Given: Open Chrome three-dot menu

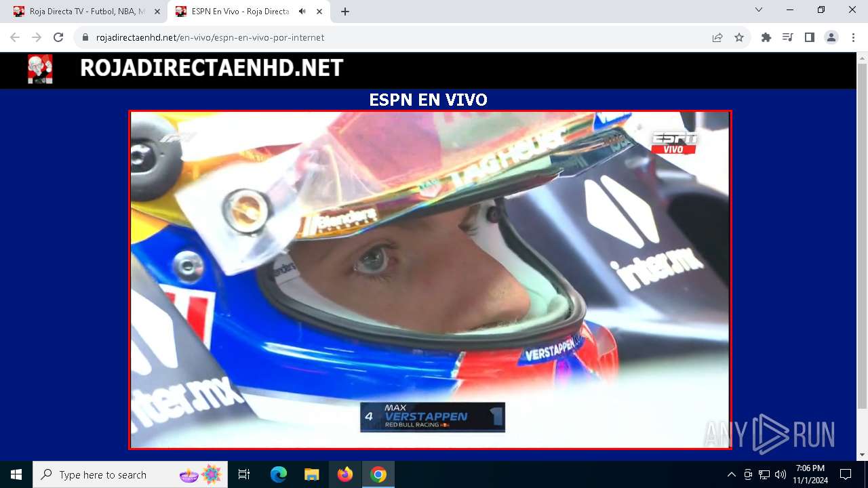Looking at the screenshot, I should [x=853, y=37].
